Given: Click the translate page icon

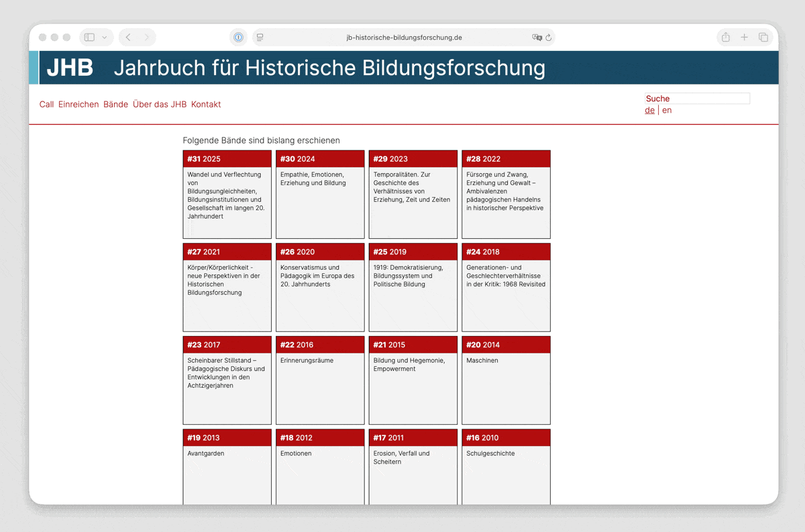Looking at the screenshot, I should tap(537, 38).
